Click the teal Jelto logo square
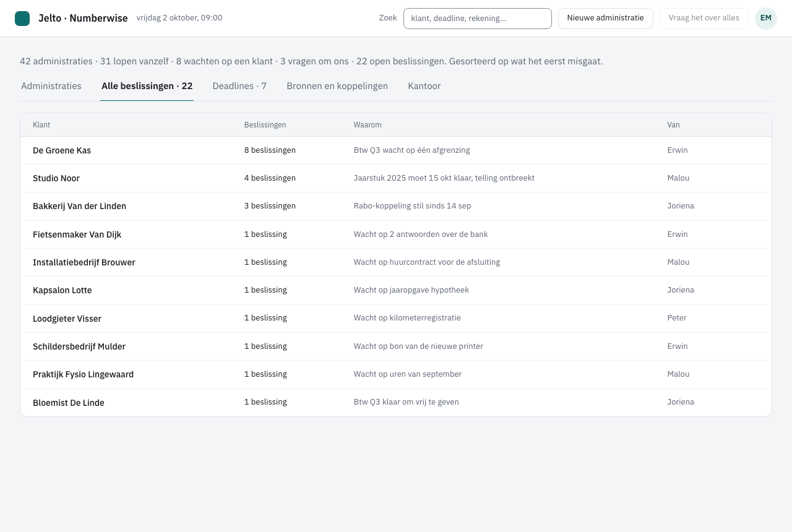This screenshot has width=792, height=532. 22,19
